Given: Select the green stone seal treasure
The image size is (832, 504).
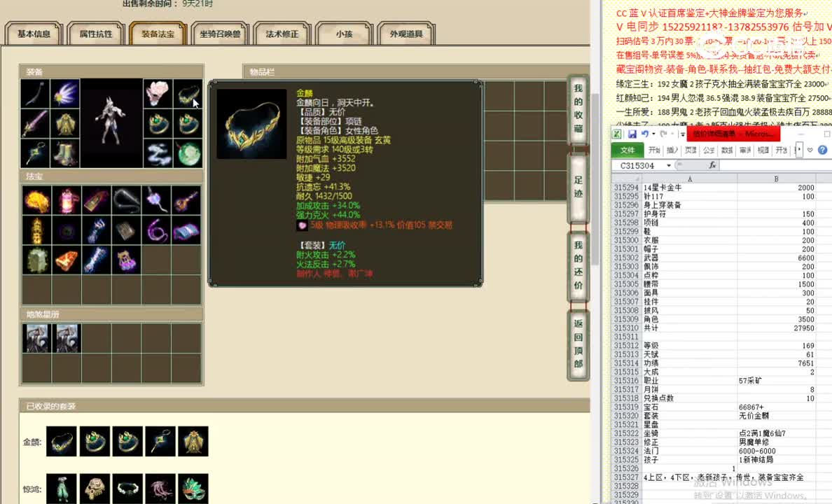Looking at the screenshot, I should click(36, 260).
